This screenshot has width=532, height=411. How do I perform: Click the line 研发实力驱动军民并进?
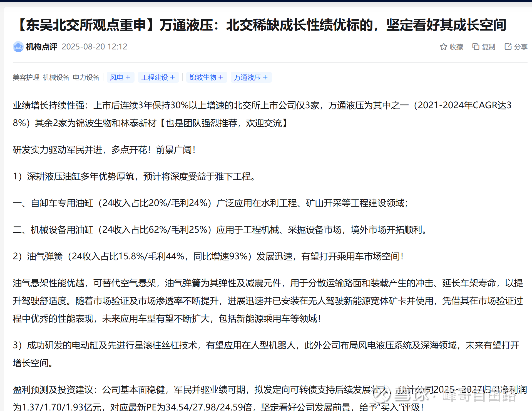[x=105, y=150]
